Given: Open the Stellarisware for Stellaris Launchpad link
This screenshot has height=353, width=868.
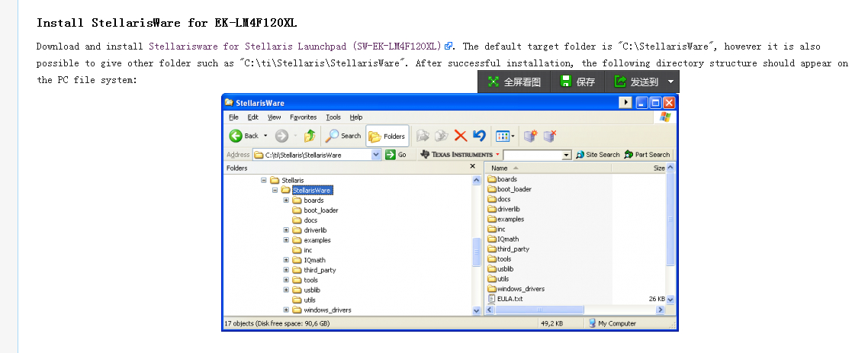Looking at the screenshot, I should [x=295, y=46].
